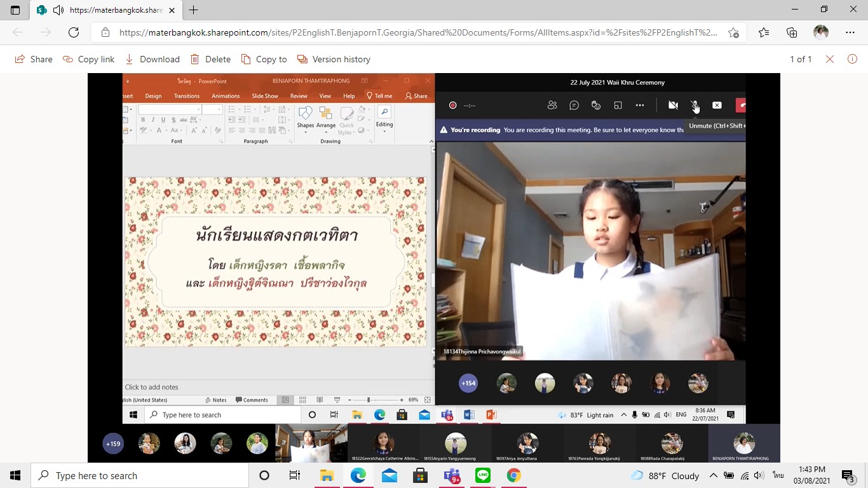868x488 pixels.
Task: Toggle the Notes pane in PowerPoint
Action: click(x=215, y=400)
